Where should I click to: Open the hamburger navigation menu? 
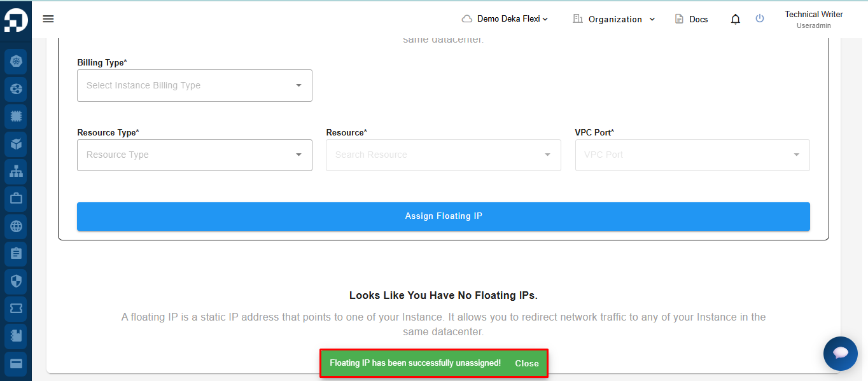click(48, 19)
